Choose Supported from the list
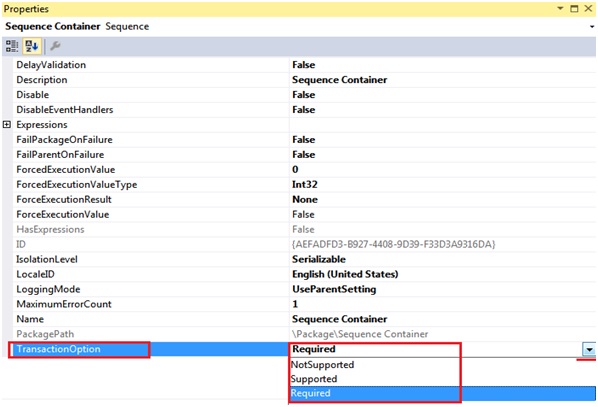This screenshot has height=407, width=598. pos(314,379)
